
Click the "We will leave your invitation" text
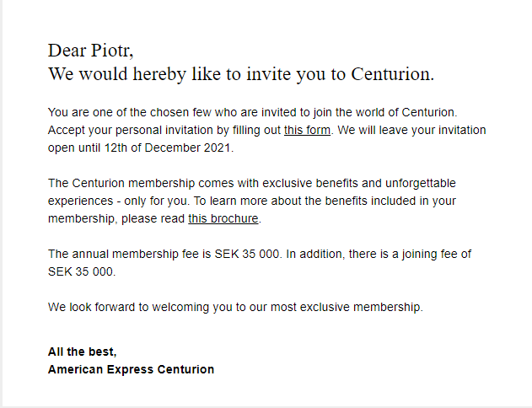411,130
